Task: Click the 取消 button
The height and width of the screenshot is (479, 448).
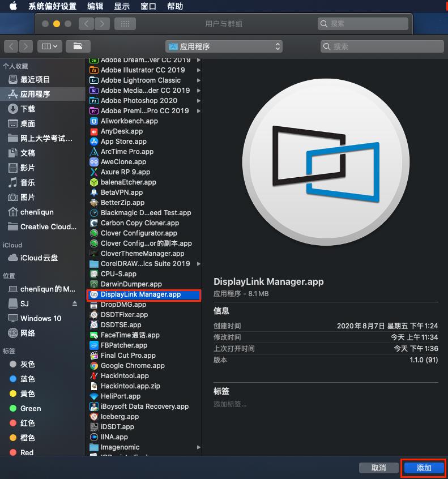Action: (379, 468)
